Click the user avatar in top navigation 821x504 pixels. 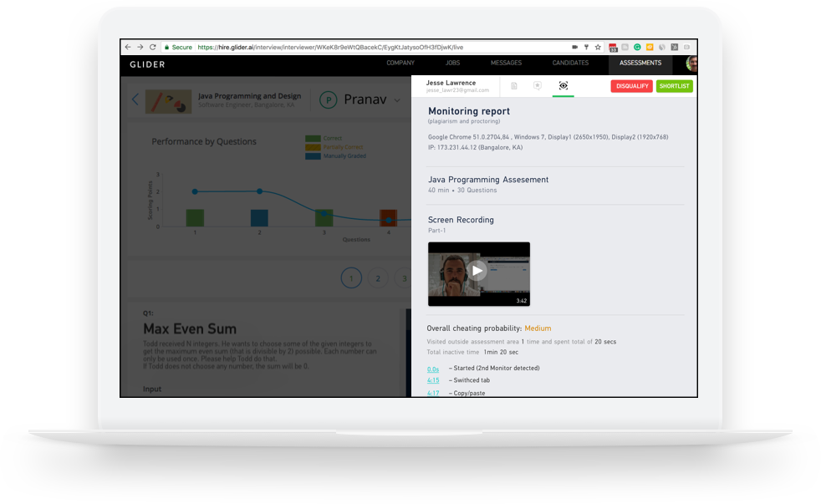click(x=691, y=64)
